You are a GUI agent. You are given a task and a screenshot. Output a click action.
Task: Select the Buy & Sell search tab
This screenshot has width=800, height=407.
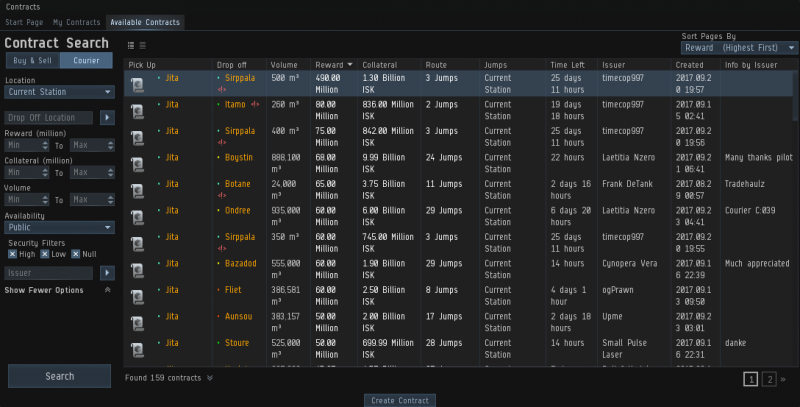coord(32,61)
